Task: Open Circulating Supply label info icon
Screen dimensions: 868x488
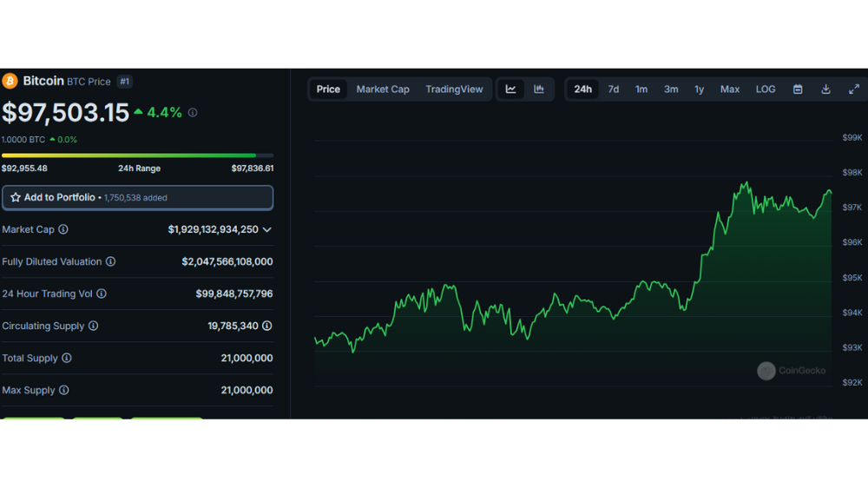Action: pos(93,326)
